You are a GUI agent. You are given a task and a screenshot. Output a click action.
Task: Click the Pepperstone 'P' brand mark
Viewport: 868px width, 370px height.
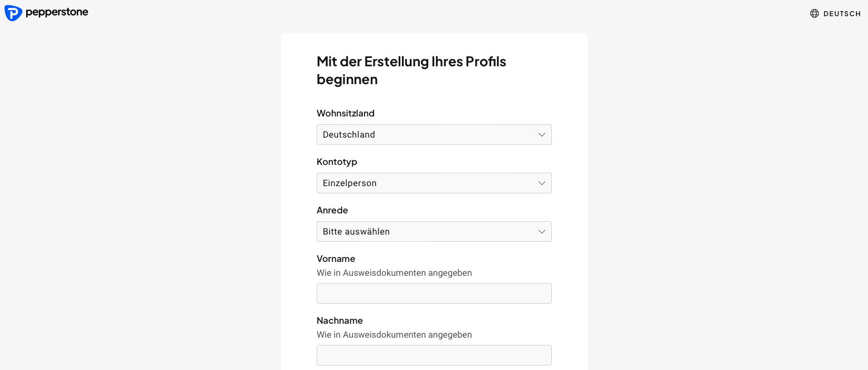[13, 13]
